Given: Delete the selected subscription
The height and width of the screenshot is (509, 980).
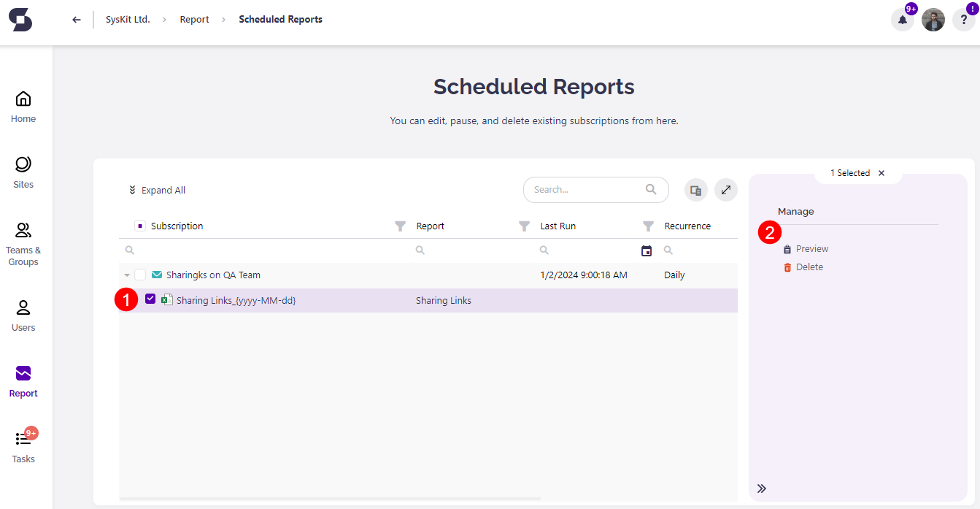Looking at the screenshot, I should [x=809, y=267].
